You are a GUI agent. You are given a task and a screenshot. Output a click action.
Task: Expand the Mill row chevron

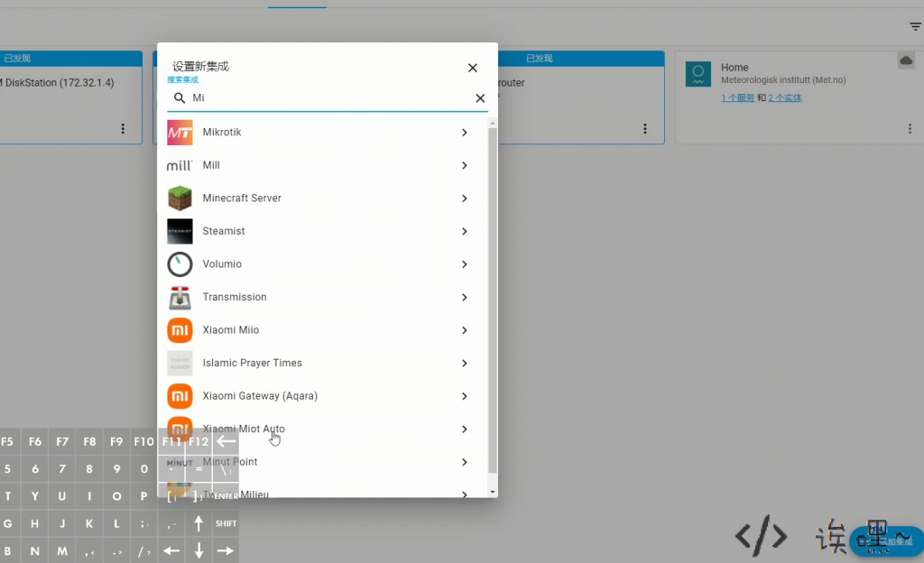[x=465, y=165]
